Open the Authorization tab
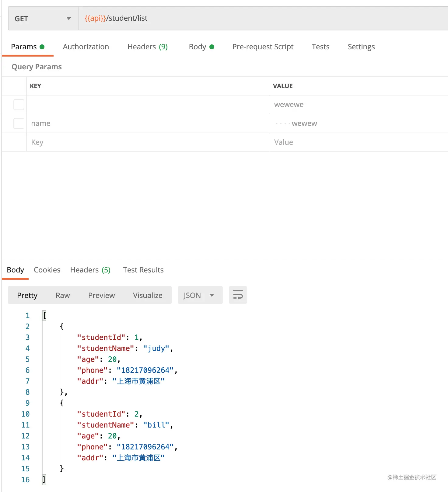Image resolution: width=448 pixels, height=492 pixels. pyautogui.click(x=86, y=47)
